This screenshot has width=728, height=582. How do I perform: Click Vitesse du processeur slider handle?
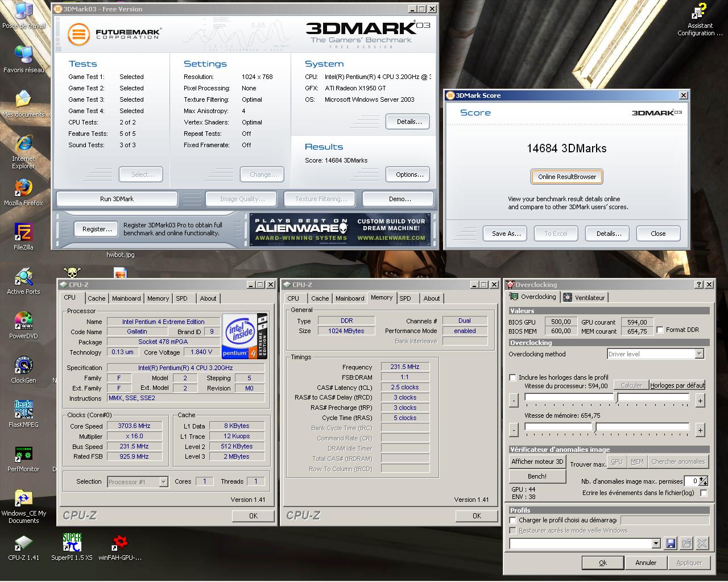point(617,397)
